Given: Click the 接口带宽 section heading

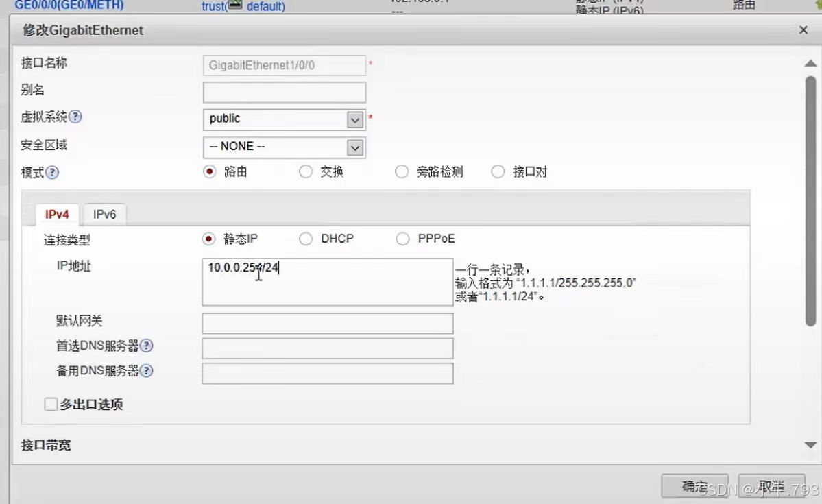Looking at the screenshot, I should click(46, 445).
